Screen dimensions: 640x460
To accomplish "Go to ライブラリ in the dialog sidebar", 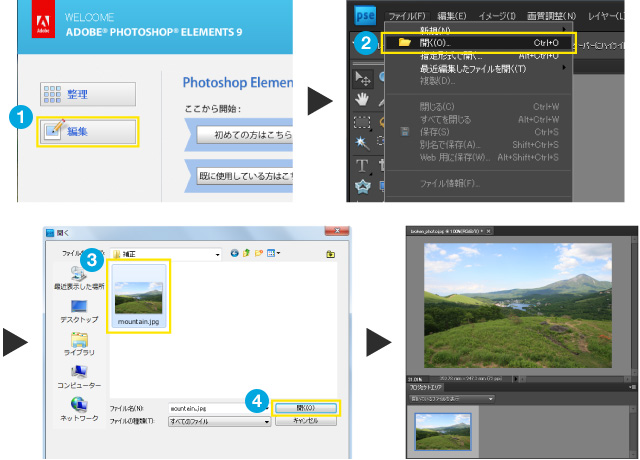I will pos(79,344).
